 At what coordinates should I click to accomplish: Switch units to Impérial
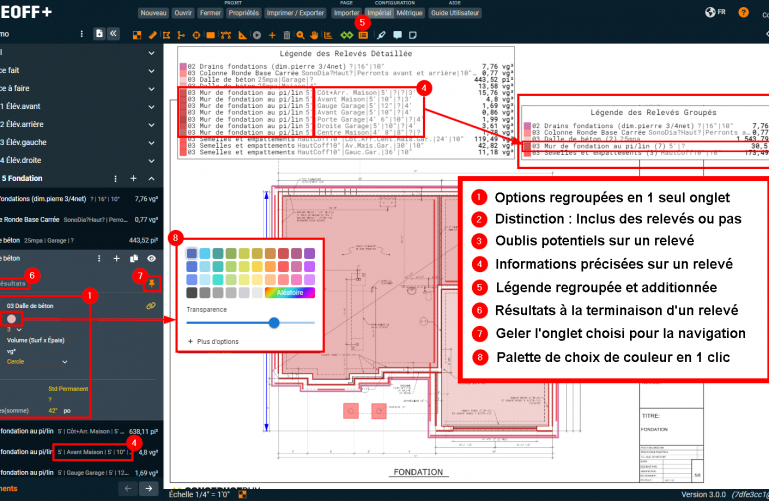(x=379, y=13)
